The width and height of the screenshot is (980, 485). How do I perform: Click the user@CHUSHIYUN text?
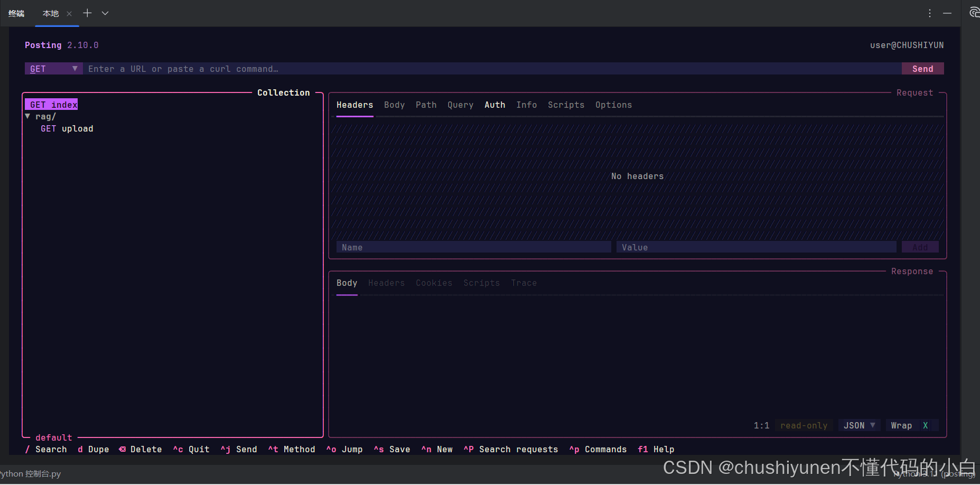[907, 45]
